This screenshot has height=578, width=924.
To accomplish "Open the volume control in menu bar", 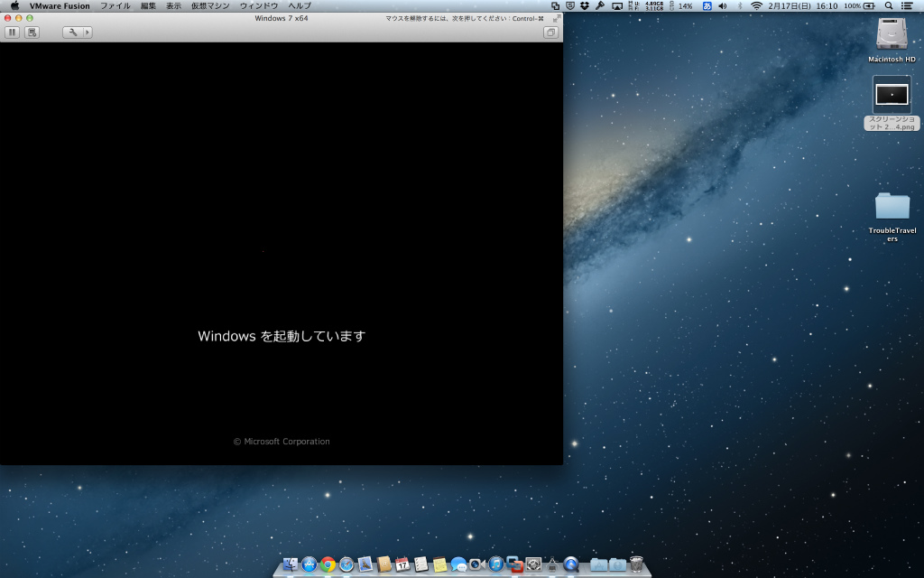I will [x=723, y=6].
